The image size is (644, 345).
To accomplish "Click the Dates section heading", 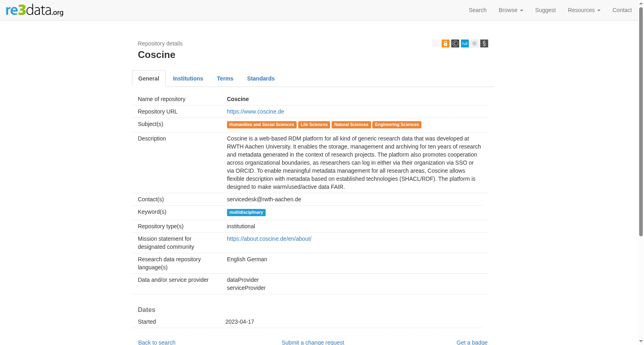I will [147, 310].
